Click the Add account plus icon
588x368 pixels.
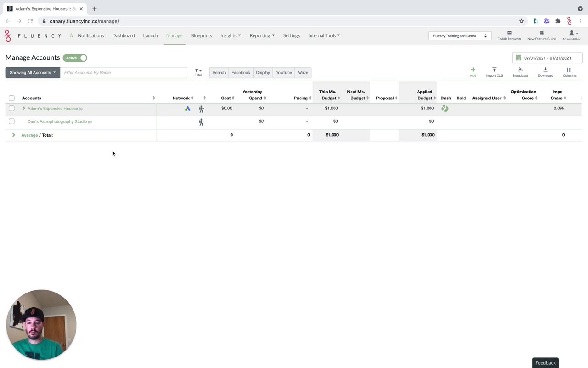(x=473, y=69)
